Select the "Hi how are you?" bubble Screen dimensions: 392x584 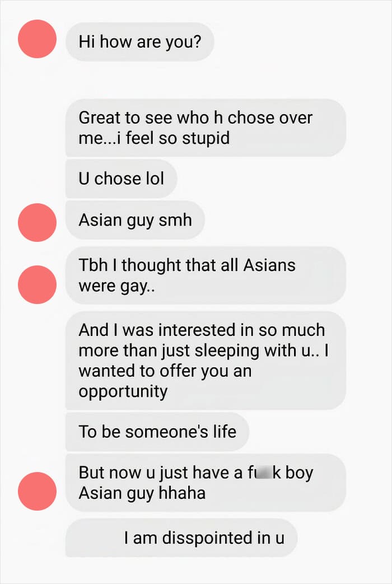[140, 41]
